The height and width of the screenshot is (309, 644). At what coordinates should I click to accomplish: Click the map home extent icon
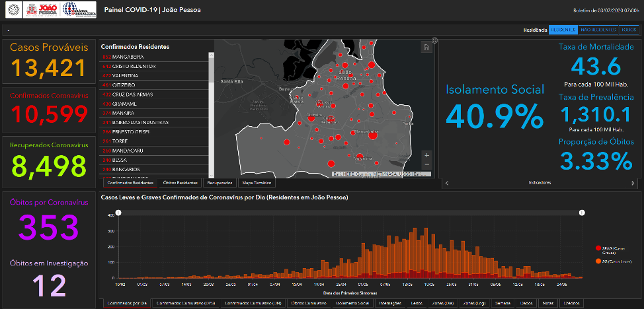[426, 47]
